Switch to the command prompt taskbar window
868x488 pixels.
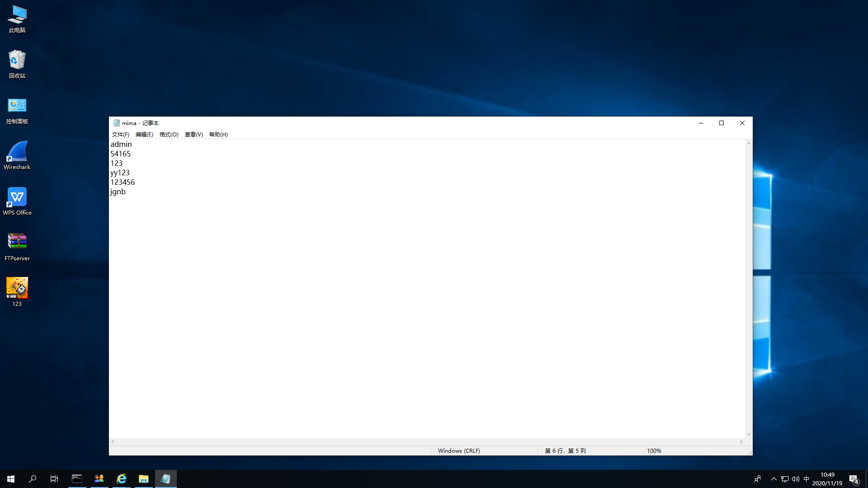[x=77, y=479]
